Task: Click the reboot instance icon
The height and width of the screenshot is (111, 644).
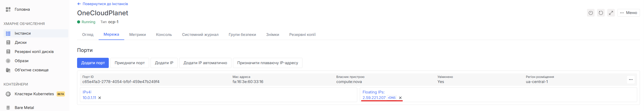Action: pyautogui.click(x=601, y=13)
